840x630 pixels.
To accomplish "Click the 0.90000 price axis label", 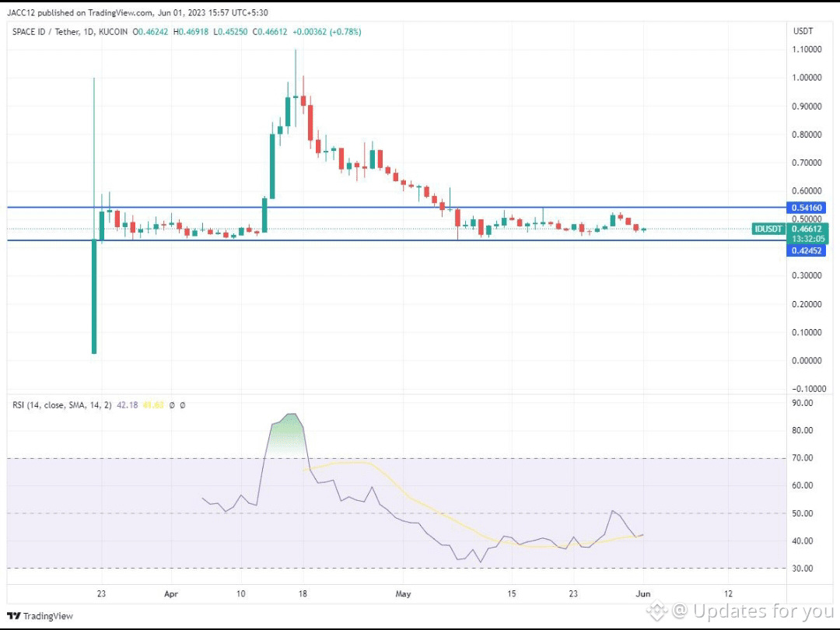I will (807, 106).
